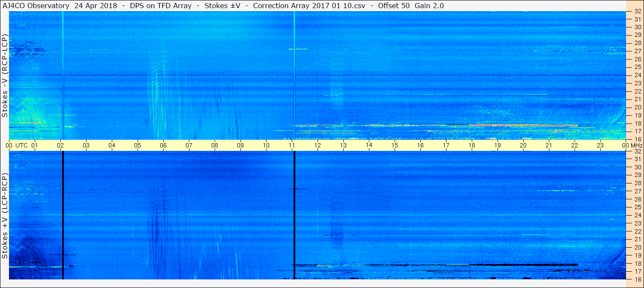This screenshot has width=644, height=288.
Task: Select hour marker 09 on UTC axis
Action: pyautogui.click(x=240, y=145)
